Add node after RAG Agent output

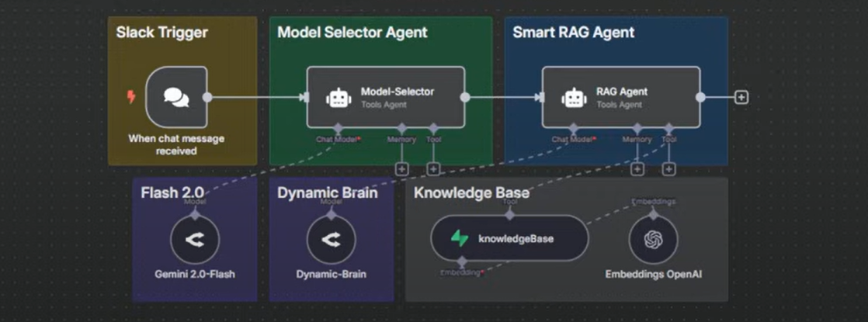coord(741,97)
